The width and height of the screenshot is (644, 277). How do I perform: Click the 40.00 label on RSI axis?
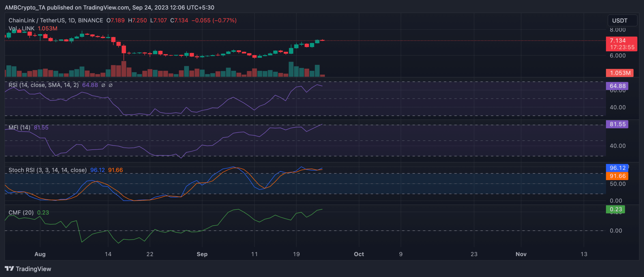618,107
